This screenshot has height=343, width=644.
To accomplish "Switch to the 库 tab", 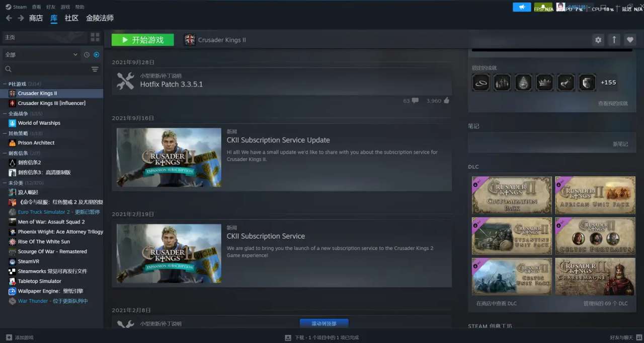I will [x=54, y=18].
